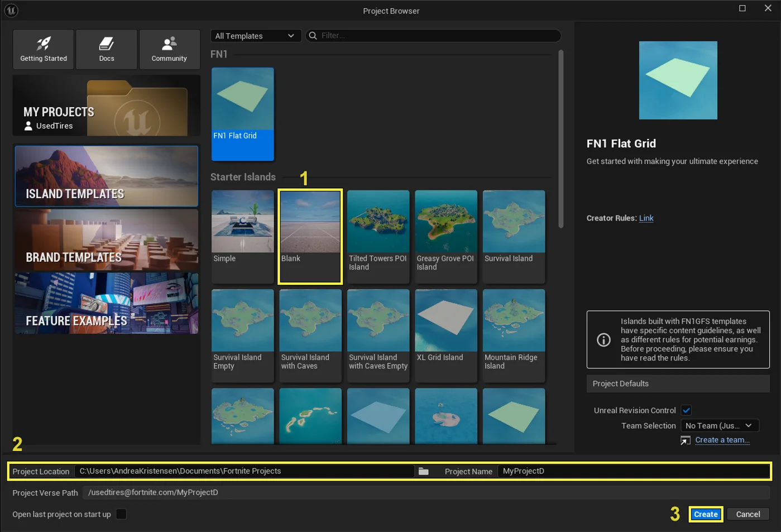This screenshot has width=781, height=532.
Task: Click the search magnifier icon in filter bar
Action: point(313,36)
